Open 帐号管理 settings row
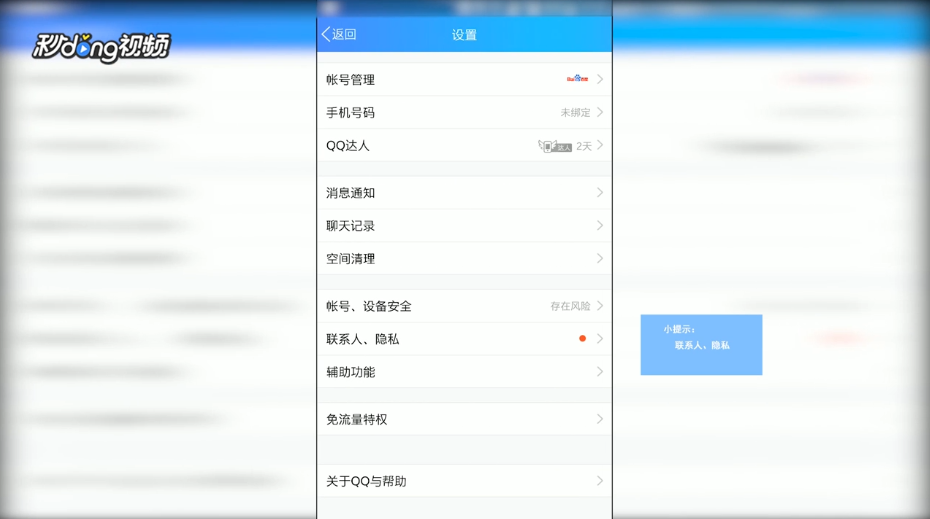This screenshot has height=519, width=930. [x=464, y=79]
